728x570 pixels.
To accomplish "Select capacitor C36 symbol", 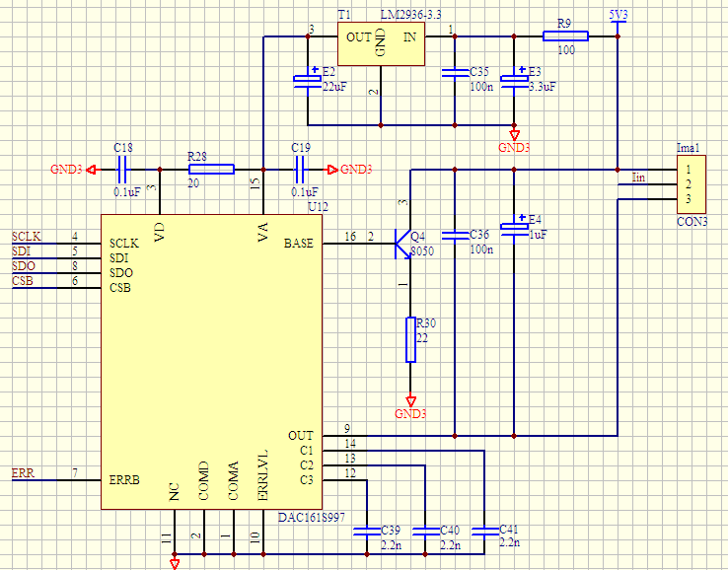I will click(455, 236).
